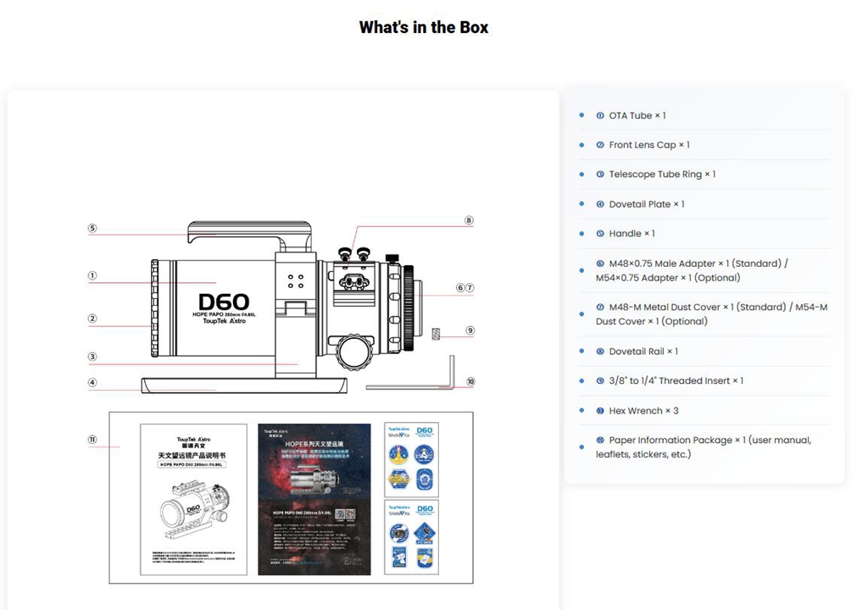Click callout number 8 above the focuser
868x610 pixels.
click(469, 220)
